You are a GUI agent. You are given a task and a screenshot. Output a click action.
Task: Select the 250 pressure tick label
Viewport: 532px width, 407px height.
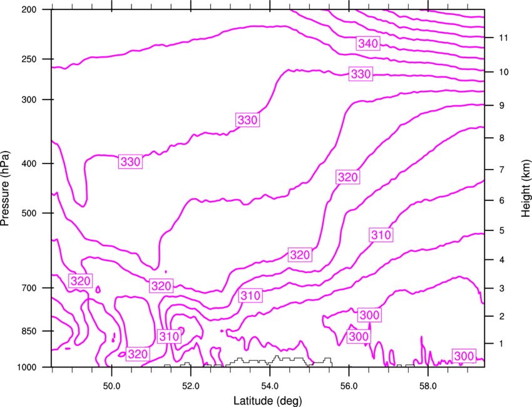pyautogui.click(x=29, y=59)
